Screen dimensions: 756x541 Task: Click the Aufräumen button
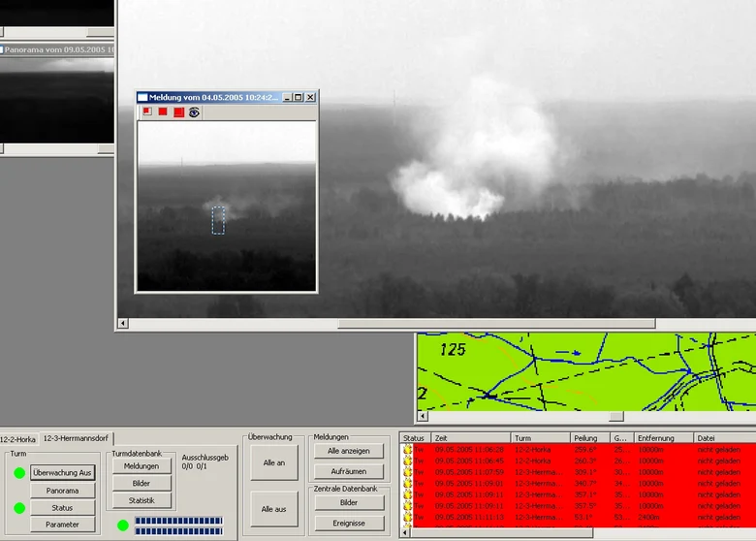[x=349, y=471]
